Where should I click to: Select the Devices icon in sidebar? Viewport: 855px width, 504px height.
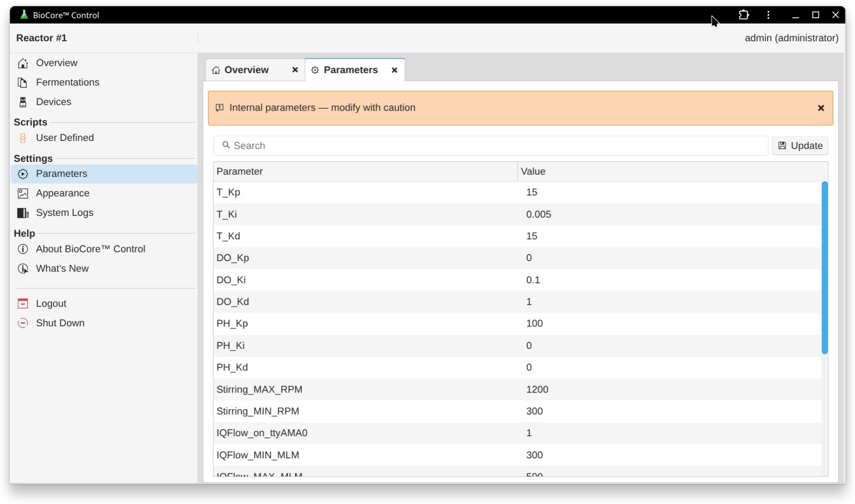coord(23,102)
